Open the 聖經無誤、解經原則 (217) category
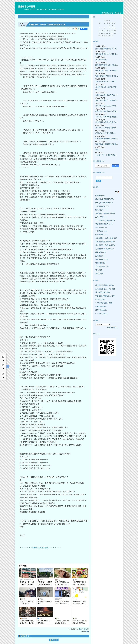The width and height of the screenshot is (138, 644). tap(105, 213)
